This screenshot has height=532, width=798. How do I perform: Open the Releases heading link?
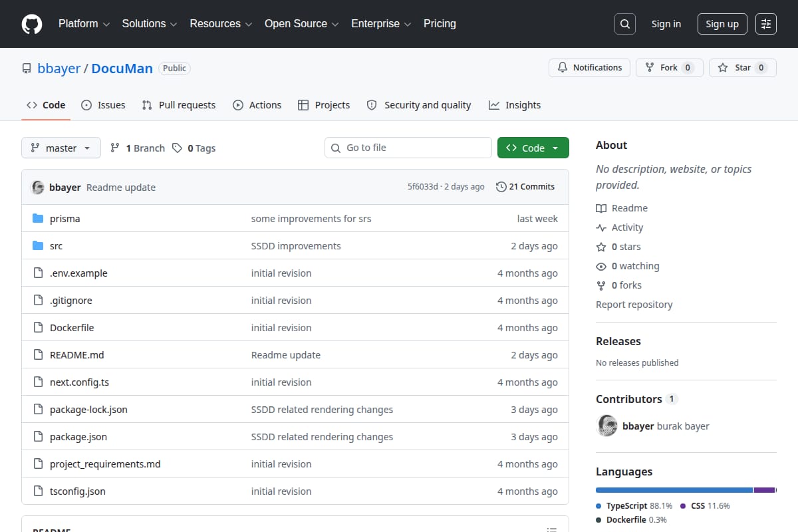(x=618, y=341)
